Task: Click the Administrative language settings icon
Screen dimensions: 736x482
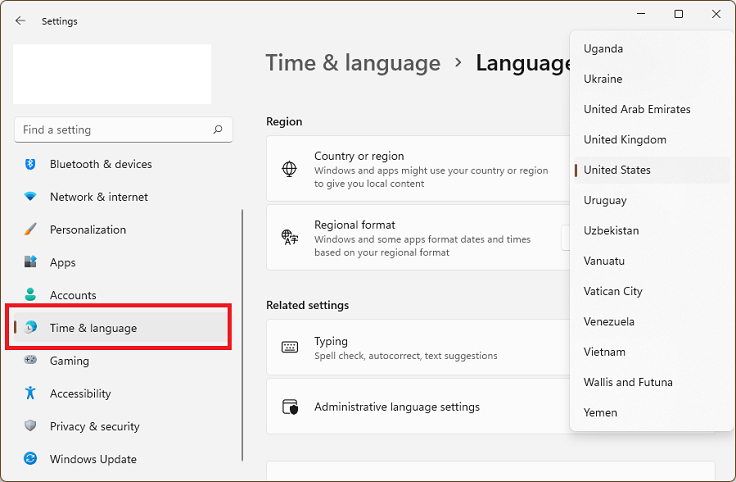Action: point(290,407)
